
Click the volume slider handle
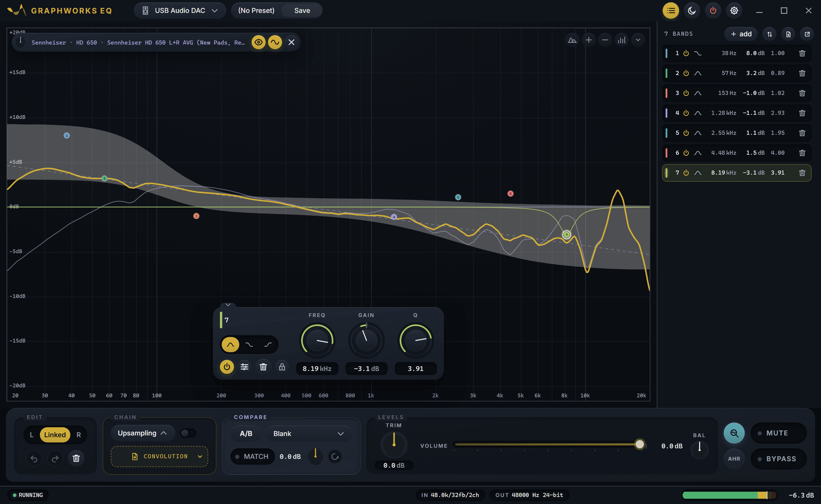click(x=640, y=444)
